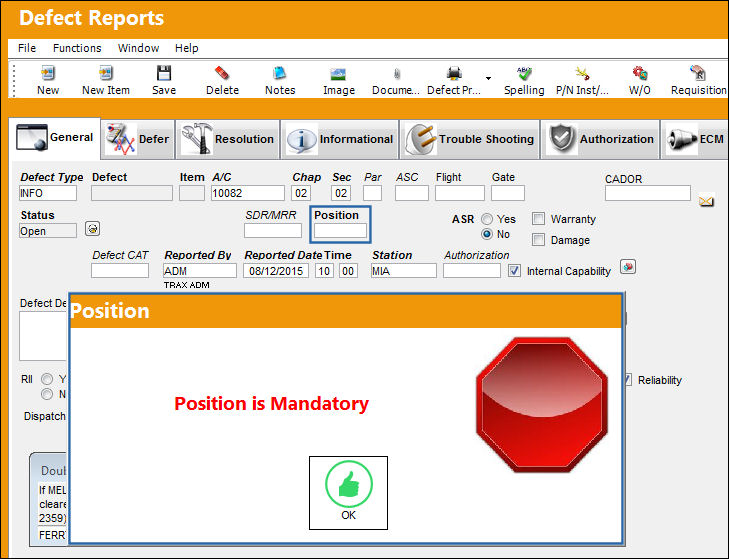Open the Window menu
Image resolution: width=729 pixels, height=559 pixels.
(138, 48)
